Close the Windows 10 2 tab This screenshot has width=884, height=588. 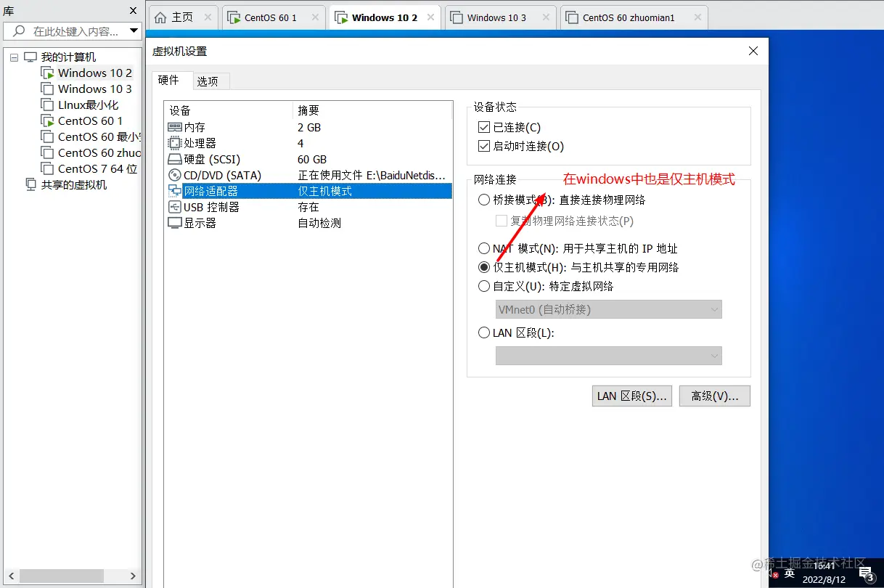coord(431,17)
